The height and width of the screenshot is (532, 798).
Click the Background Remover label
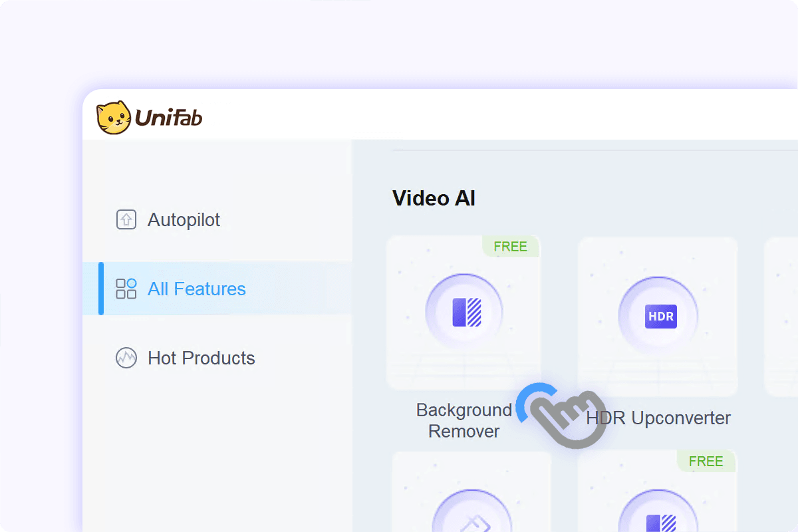(x=464, y=420)
